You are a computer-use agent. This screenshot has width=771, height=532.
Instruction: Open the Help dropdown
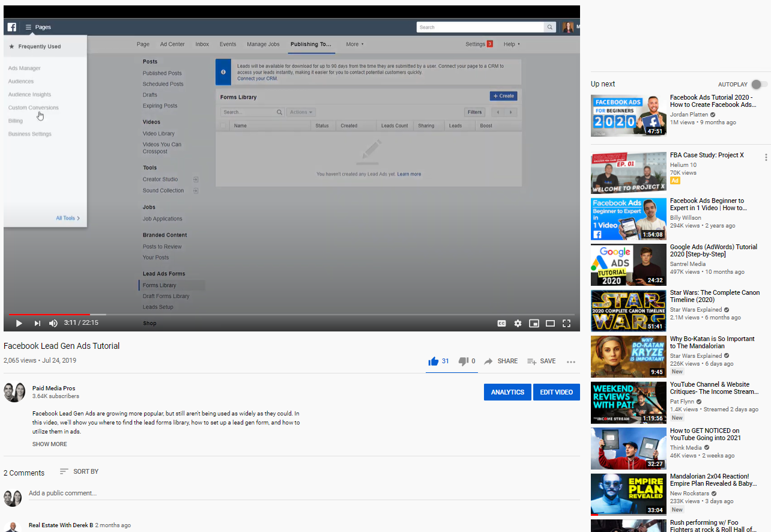(x=512, y=44)
